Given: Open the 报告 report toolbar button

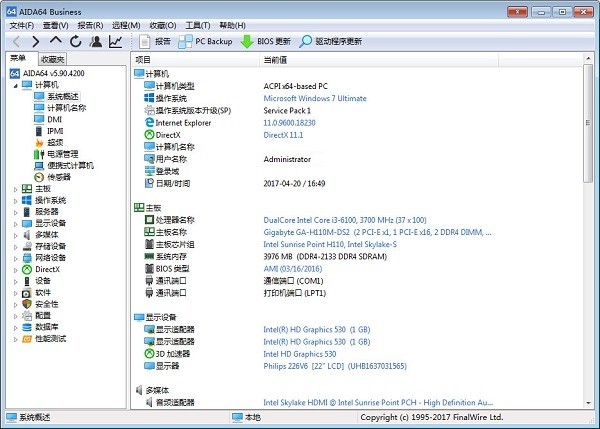Looking at the screenshot, I should (153, 42).
